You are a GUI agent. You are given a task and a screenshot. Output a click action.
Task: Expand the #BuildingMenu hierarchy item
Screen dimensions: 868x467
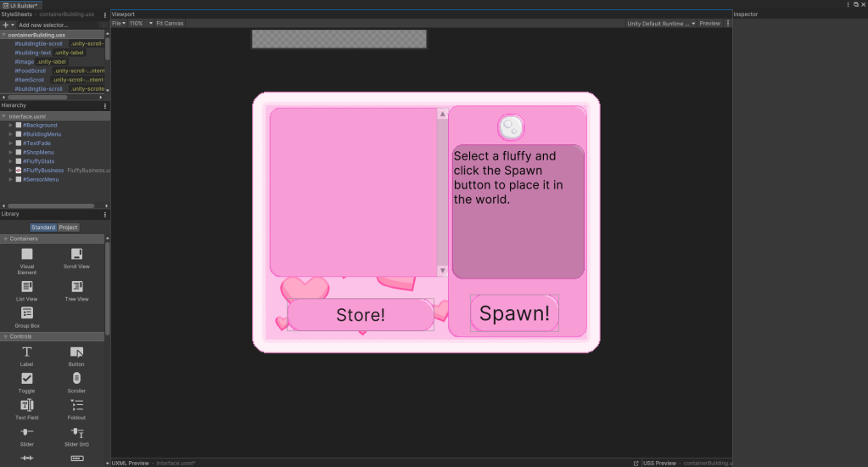10,134
